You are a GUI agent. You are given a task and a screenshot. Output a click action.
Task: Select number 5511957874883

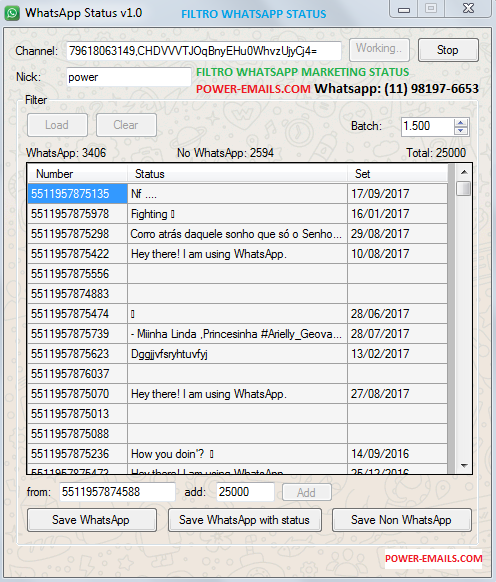(x=78, y=294)
